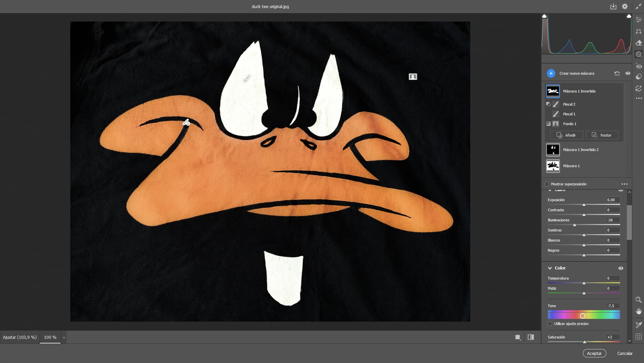
Task: Toggle the single view settings icon
Action: tap(518, 337)
